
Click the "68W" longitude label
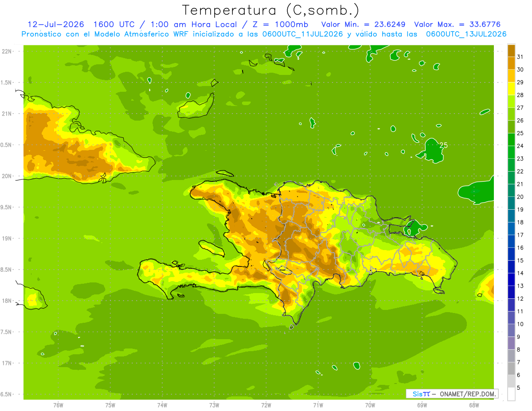[x=474, y=405]
